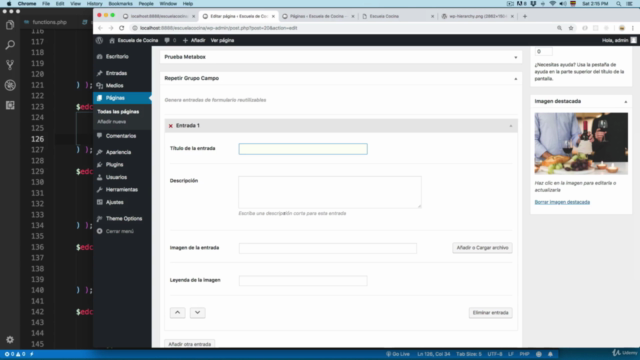Viewport: 640px width, 360px height.
Task: Click Añadir otra entrada button
Action: coord(190,344)
